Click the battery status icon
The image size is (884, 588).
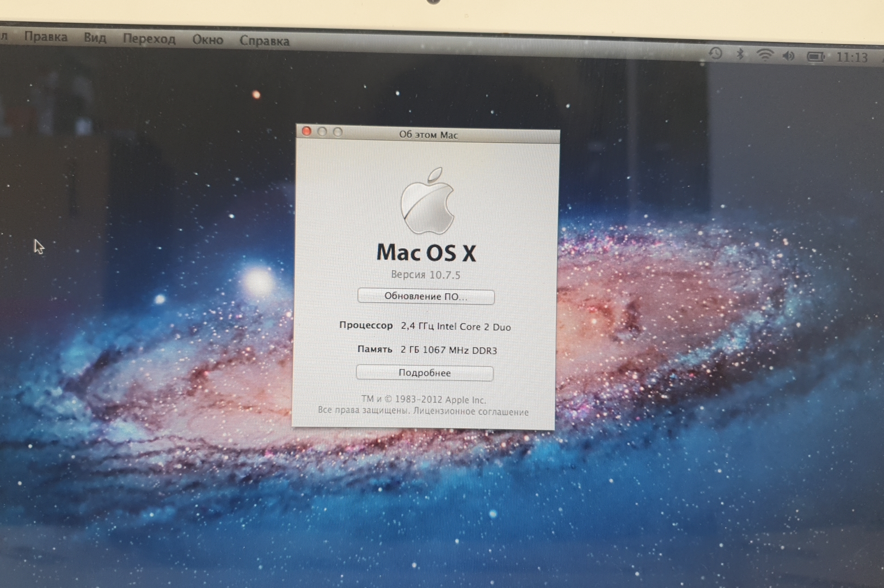pyautogui.click(x=815, y=57)
